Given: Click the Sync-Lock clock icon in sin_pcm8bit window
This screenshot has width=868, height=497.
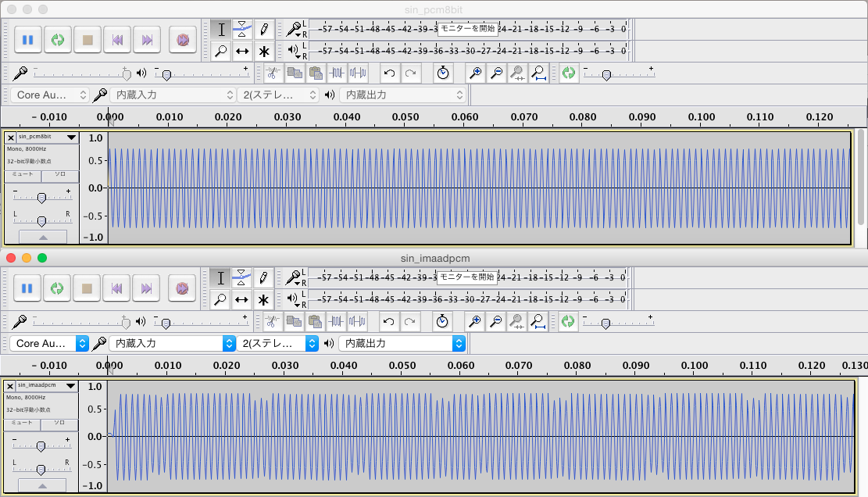Looking at the screenshot, I should coord(443,73).
